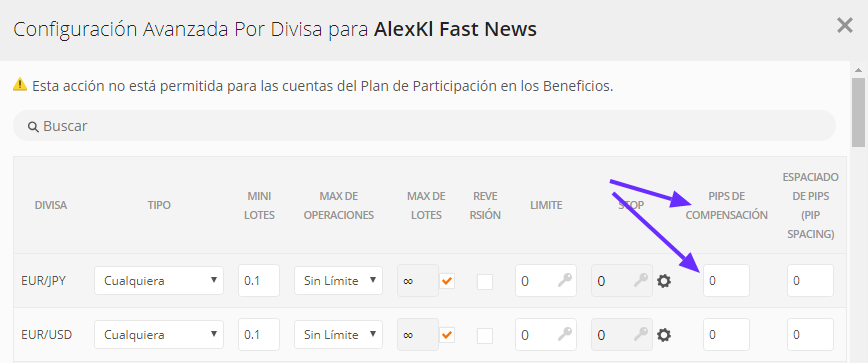868x363 pixels.
Task: Open the Tipo dropdown for EUR/JPY
Action: 159,281
